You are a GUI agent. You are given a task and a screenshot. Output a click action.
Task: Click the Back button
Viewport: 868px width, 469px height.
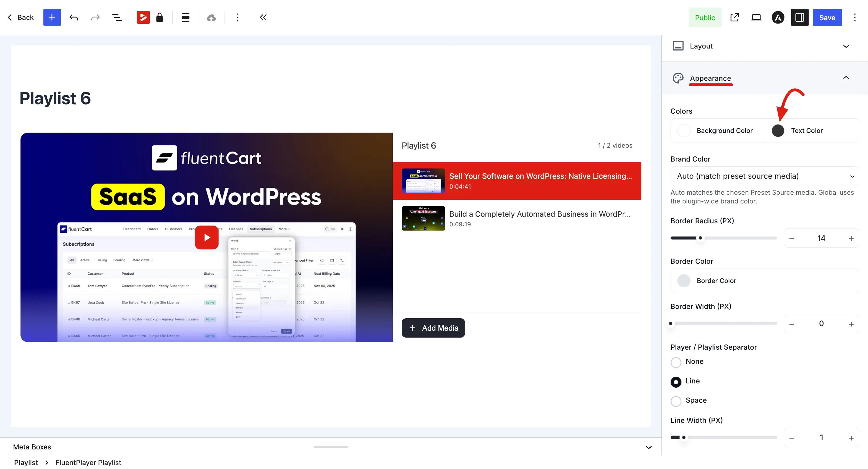pyautogui.click(x=20, y=17)
